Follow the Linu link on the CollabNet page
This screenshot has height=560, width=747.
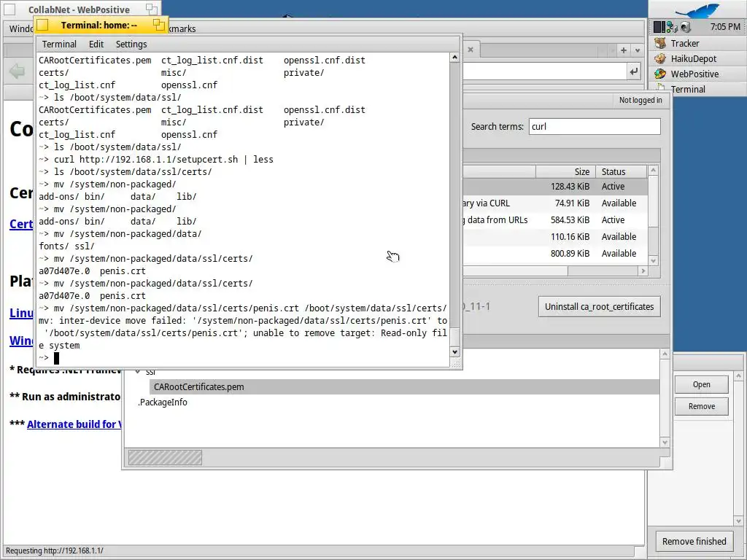pos(21,313)
